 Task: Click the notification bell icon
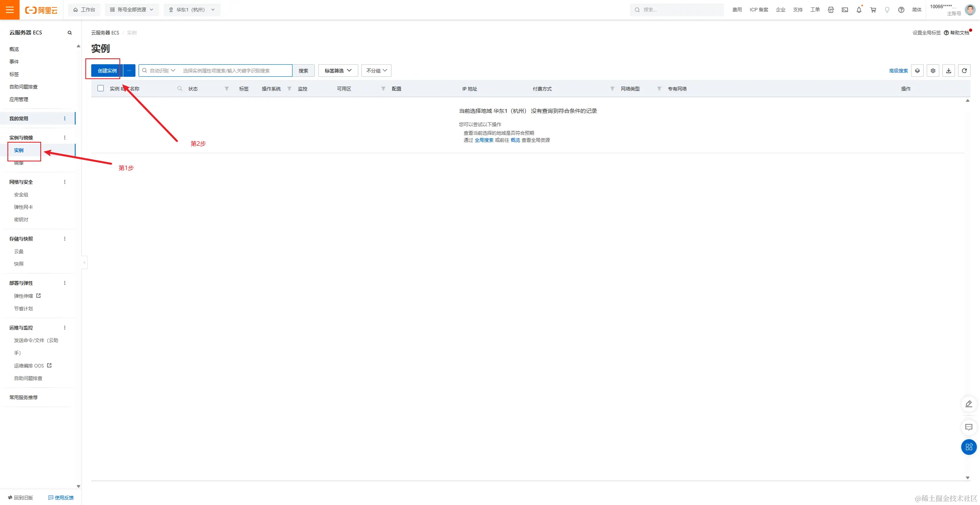859,10
